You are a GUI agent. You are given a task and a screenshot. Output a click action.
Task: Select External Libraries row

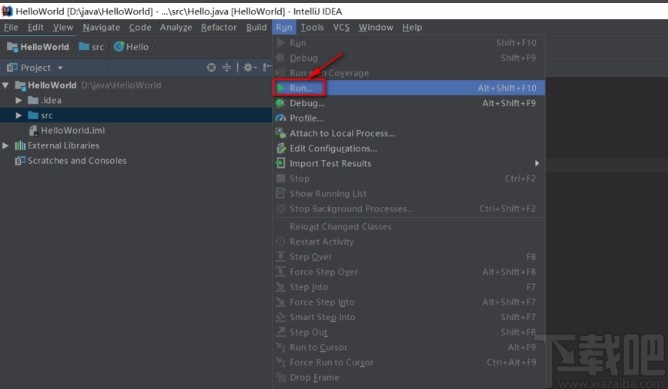136,146
